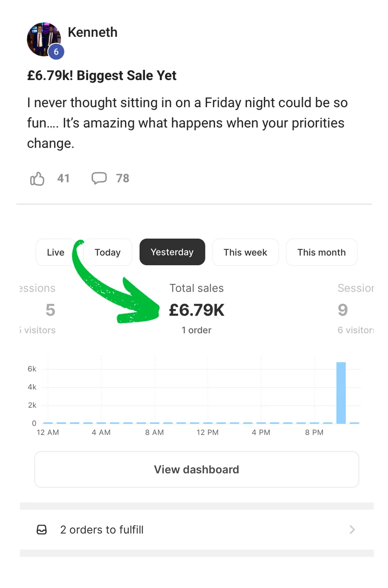
Task: Select the Yesterday time range
Action: point(172,252)
